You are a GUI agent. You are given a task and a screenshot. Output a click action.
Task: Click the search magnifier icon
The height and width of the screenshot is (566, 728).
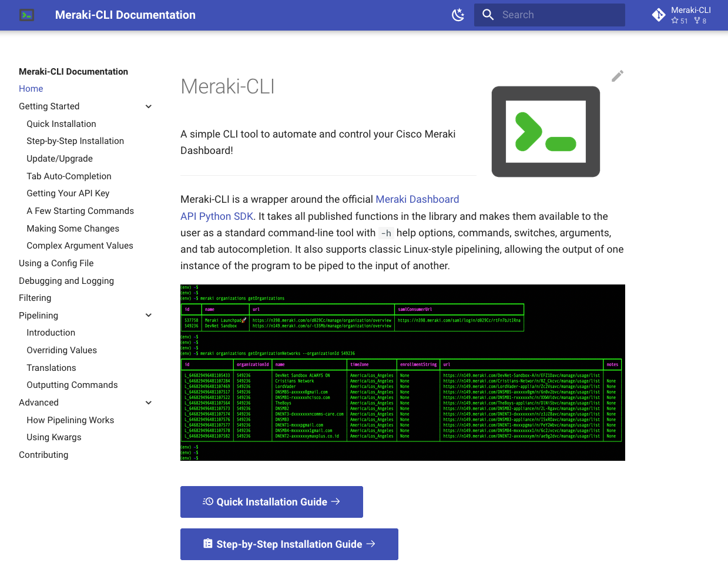pos(488,15)
